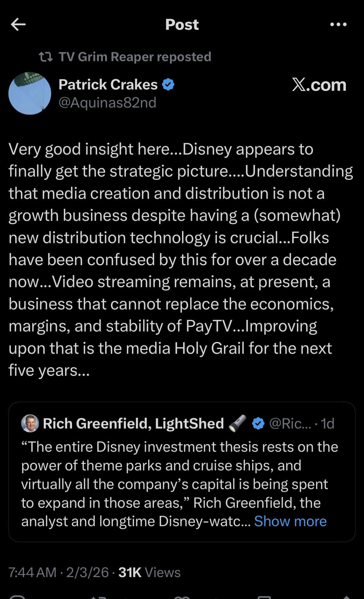Tap the back arrow
The image size is (364, 599).
pos(18,25)
